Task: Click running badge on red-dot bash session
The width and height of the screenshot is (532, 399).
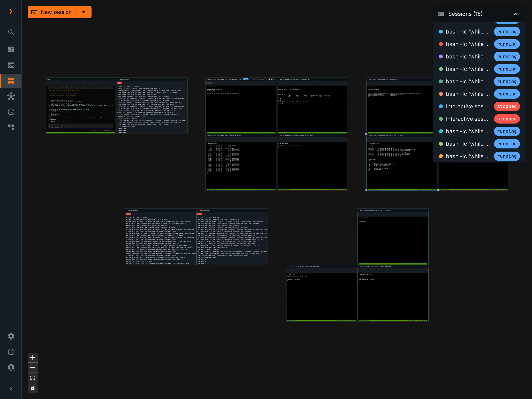Action: [507, 44]
